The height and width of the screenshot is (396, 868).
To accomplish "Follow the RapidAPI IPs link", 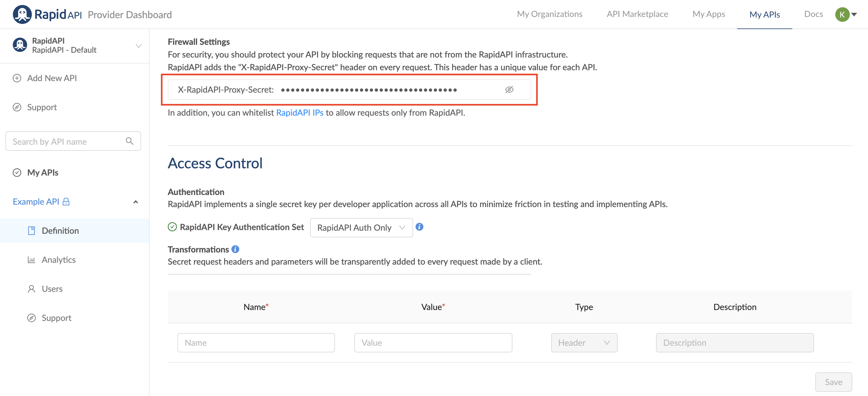I will [300, 113].
